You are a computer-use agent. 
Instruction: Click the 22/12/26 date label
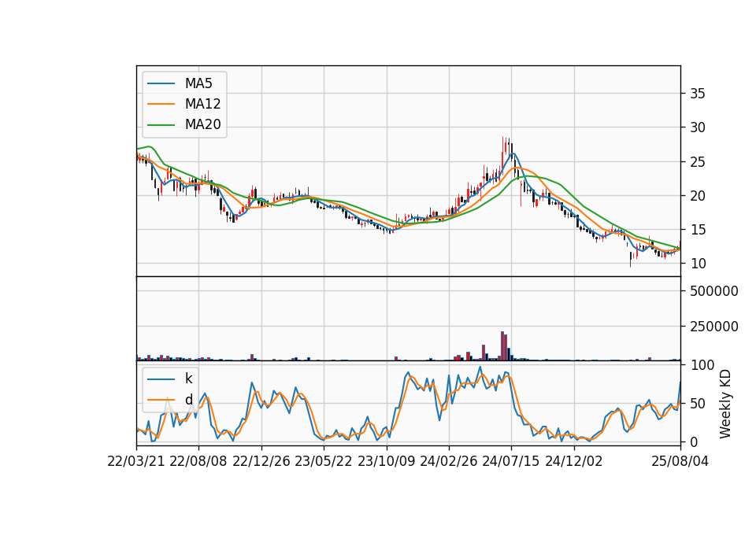(x=261, y=461)
